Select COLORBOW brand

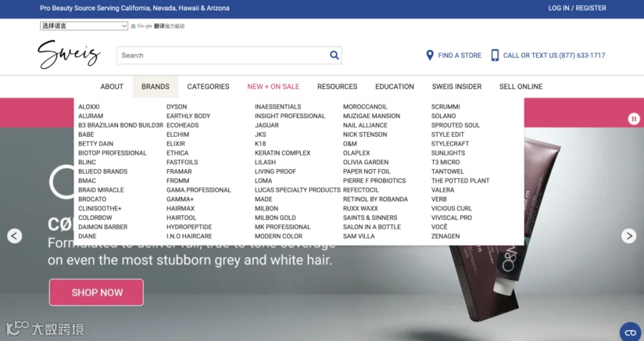point(95,218)
